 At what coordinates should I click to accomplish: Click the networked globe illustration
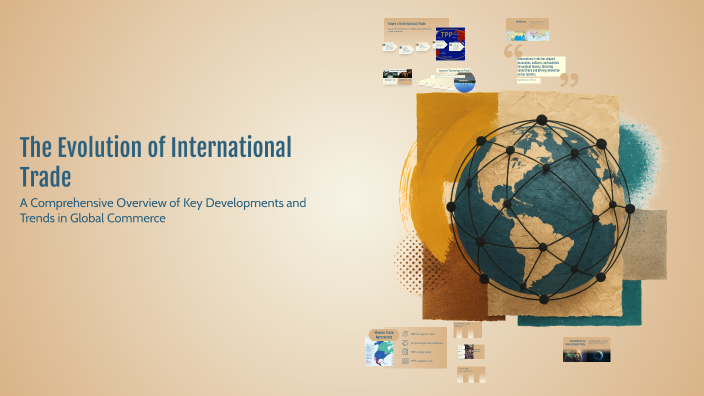[541, 210]
